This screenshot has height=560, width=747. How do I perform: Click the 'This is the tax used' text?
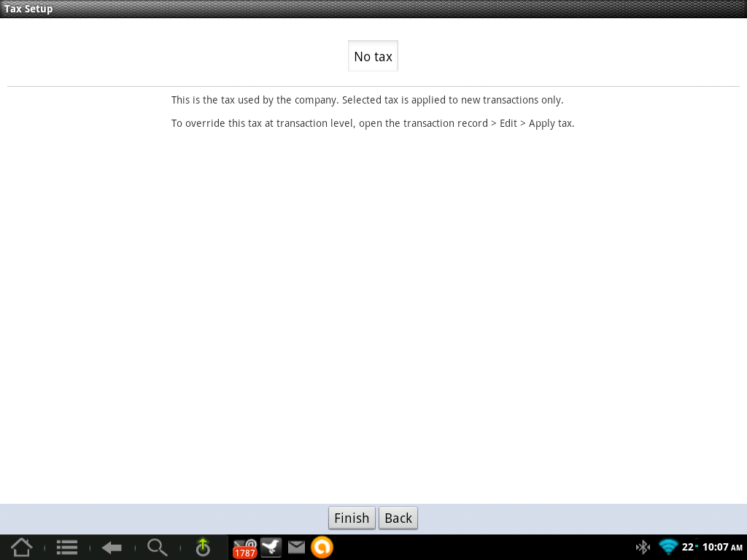tap(368, 100)
